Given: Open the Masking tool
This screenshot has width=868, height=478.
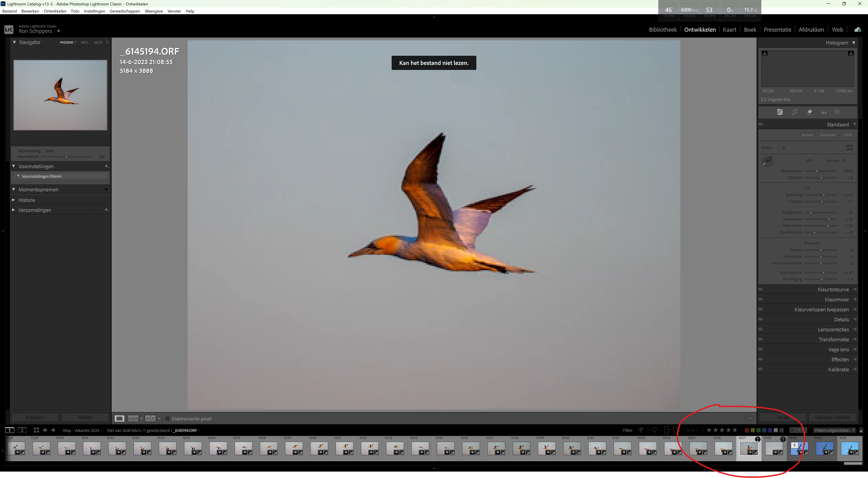Looking at the screenshot, I should tap(837, 112).
